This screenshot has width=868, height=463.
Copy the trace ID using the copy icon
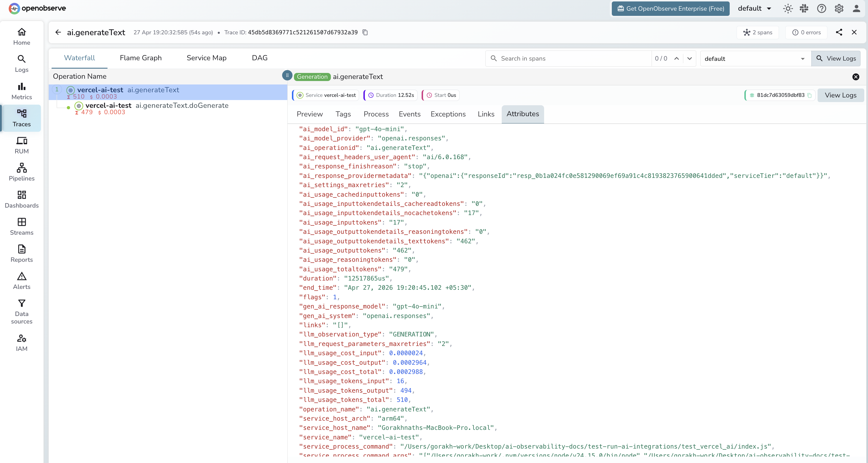point(365,32)
